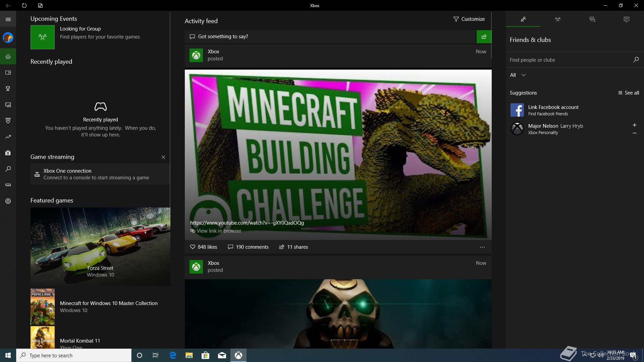644x362 pixels.
Task: Share the post with 11 shares
Action: (293, 247)
